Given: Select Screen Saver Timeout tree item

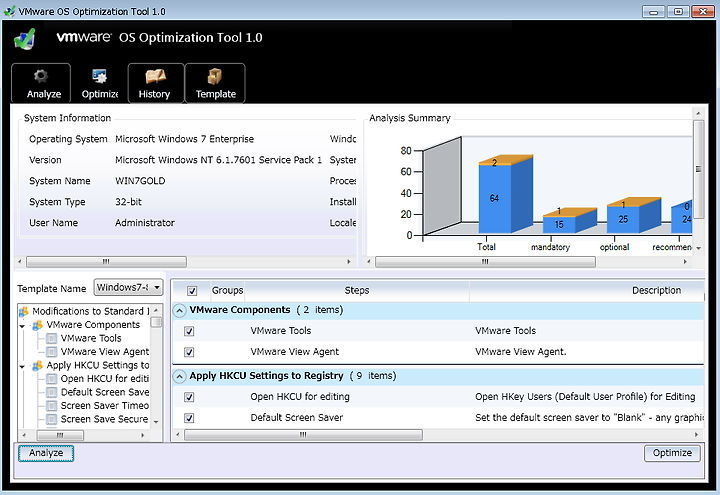Looking at the screenshot, I should click(105, 406).
